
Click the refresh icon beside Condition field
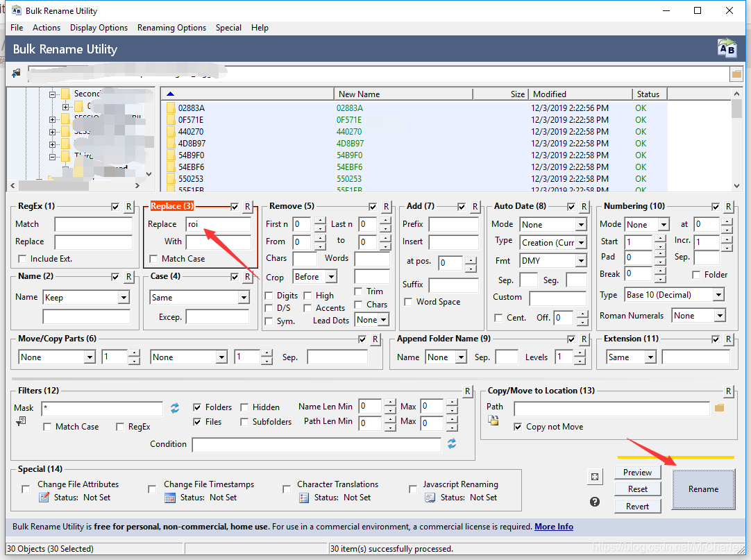pos(452,443)
